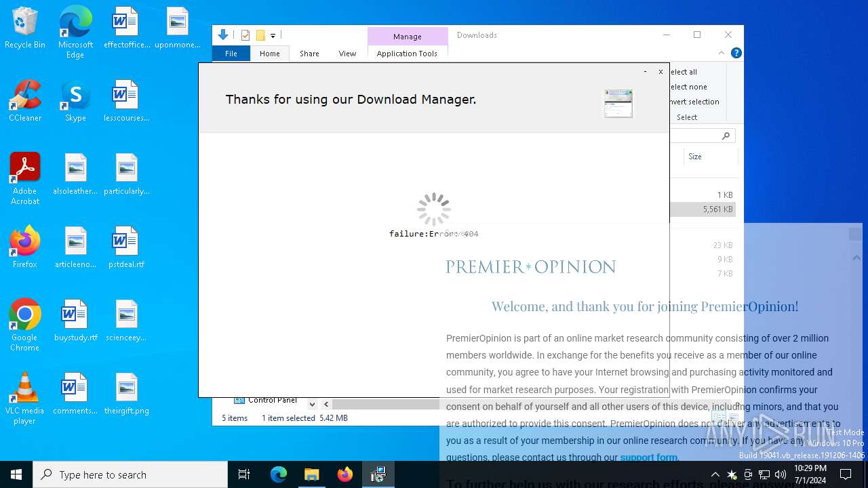Viewport: 868px width, 488px height.
Task: Switch to the Share ribbon tab
Action: 309,54
